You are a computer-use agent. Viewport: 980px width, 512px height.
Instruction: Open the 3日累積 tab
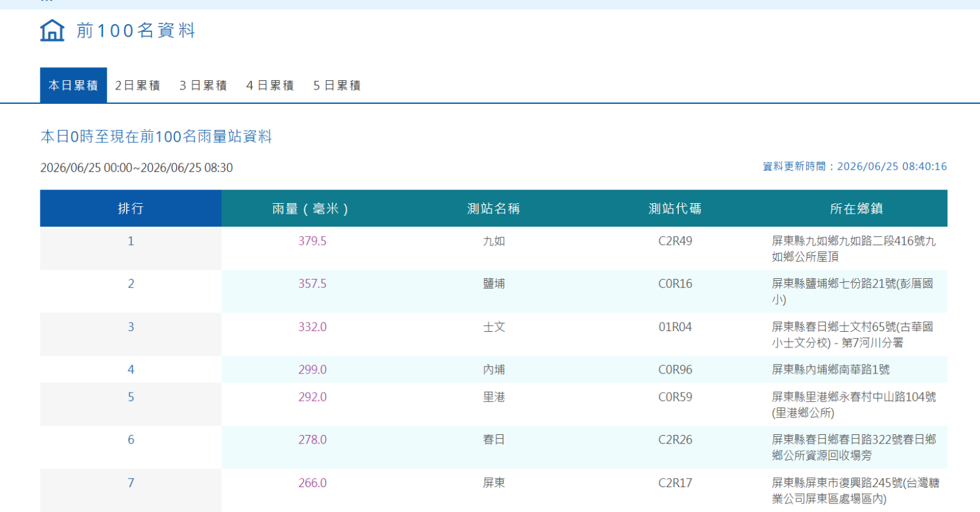203,86
